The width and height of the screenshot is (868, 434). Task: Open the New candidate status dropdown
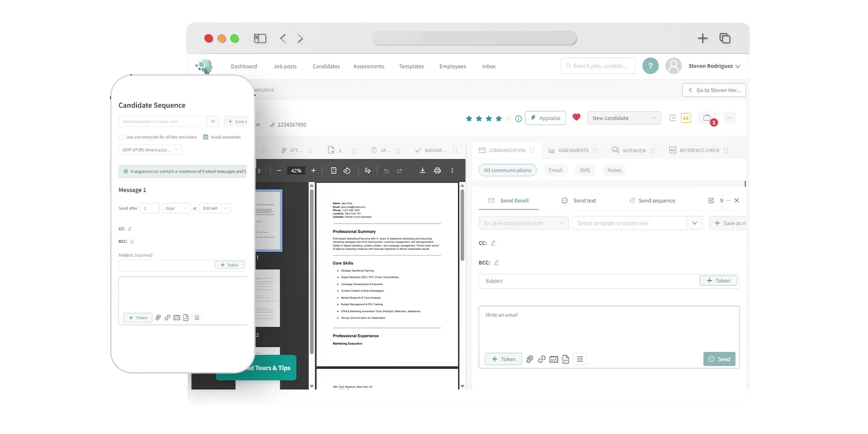click(x=623, y=118)
